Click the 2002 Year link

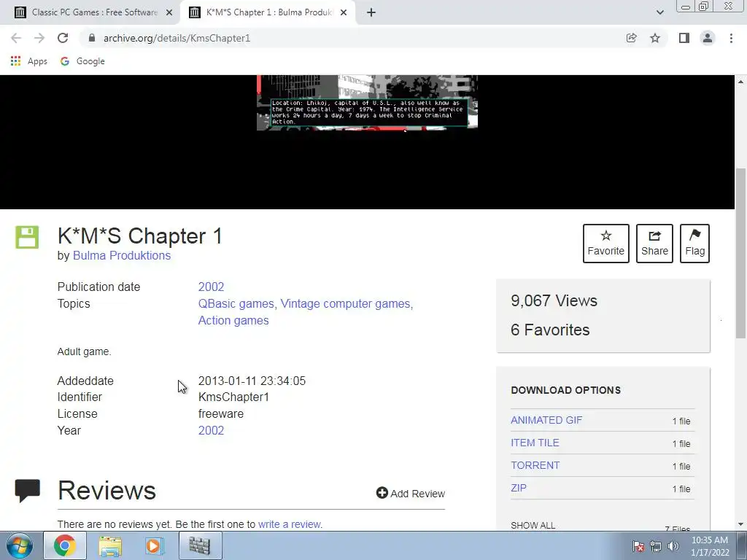pyautogui.click(x=211, y=430)
